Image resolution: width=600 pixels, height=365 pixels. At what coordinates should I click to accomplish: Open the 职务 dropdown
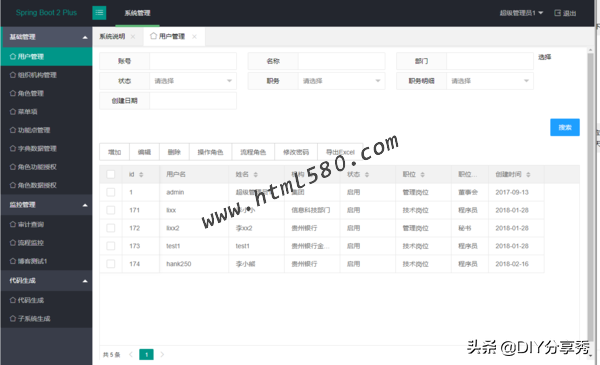[x=341, y=81]
